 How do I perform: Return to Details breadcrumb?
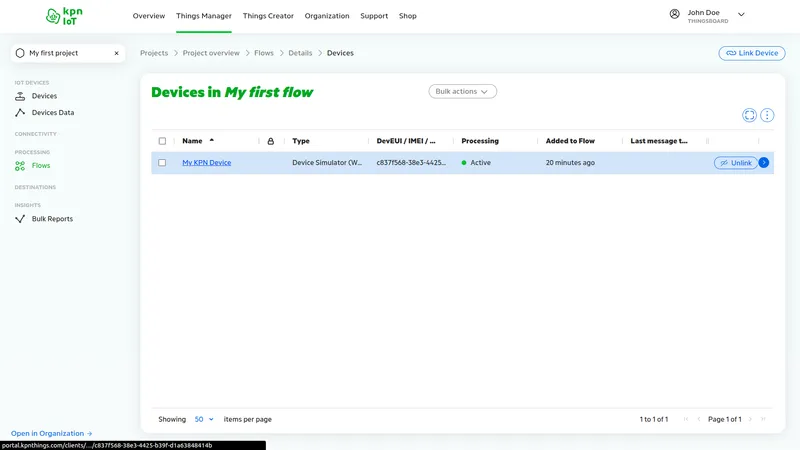tap(300, 53)
